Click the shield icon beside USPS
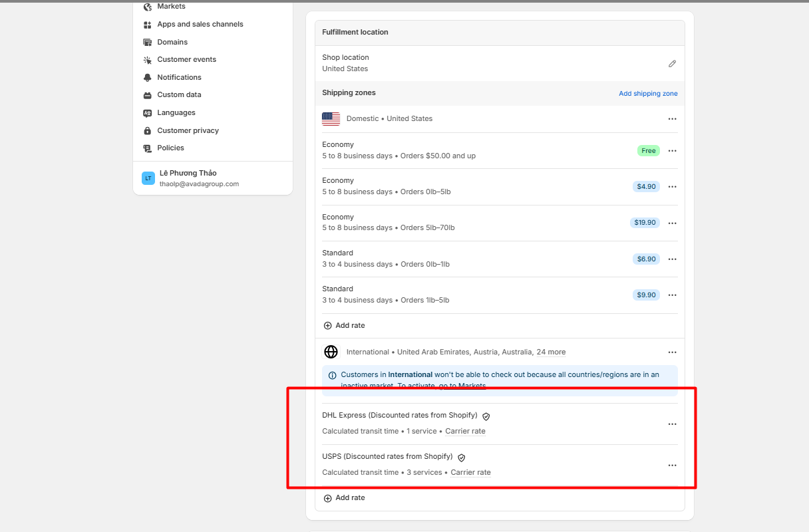This screenshot has height=532, width=809. click(x=462, y=458)
